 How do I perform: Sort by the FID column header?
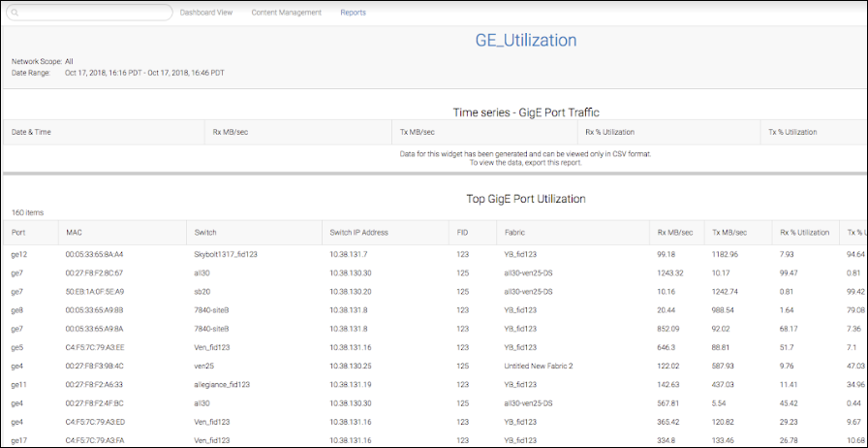[462, 233]
